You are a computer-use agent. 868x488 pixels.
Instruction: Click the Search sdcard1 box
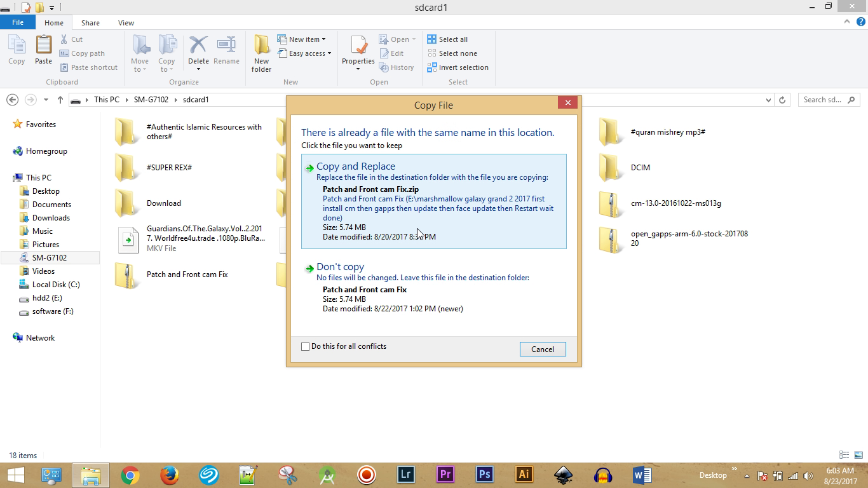coord(829,100)
